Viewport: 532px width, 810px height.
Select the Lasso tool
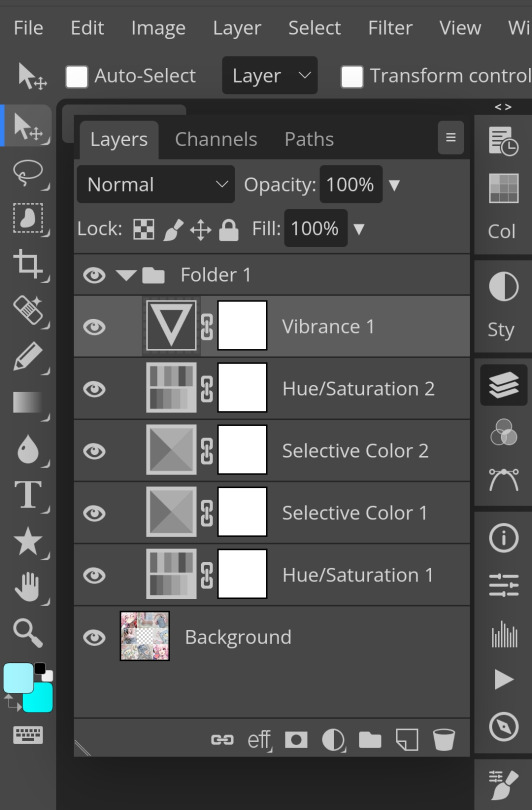coord(28,173)
